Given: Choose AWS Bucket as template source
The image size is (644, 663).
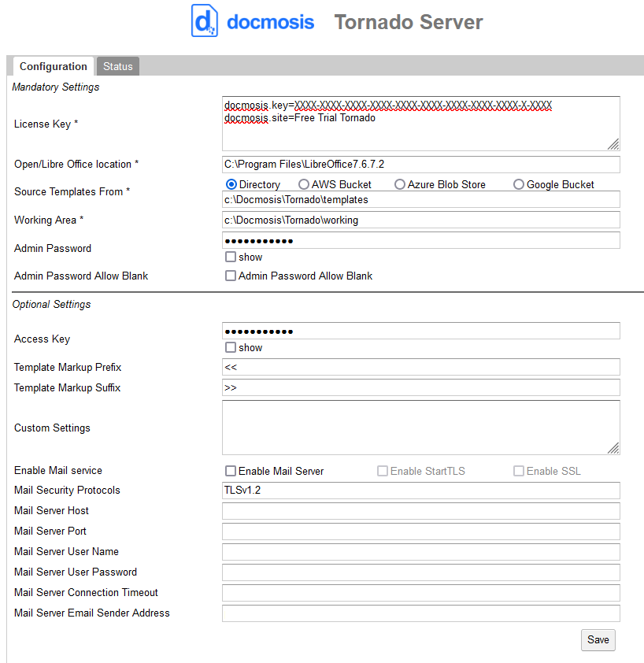Looking at the screenshot, I should (x=304, y=184).
